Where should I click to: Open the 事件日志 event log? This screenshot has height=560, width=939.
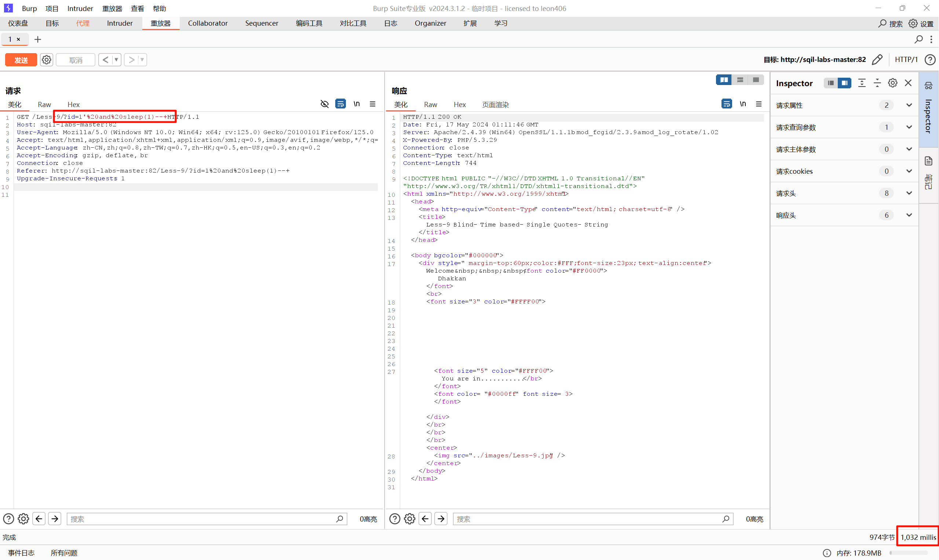21,553
